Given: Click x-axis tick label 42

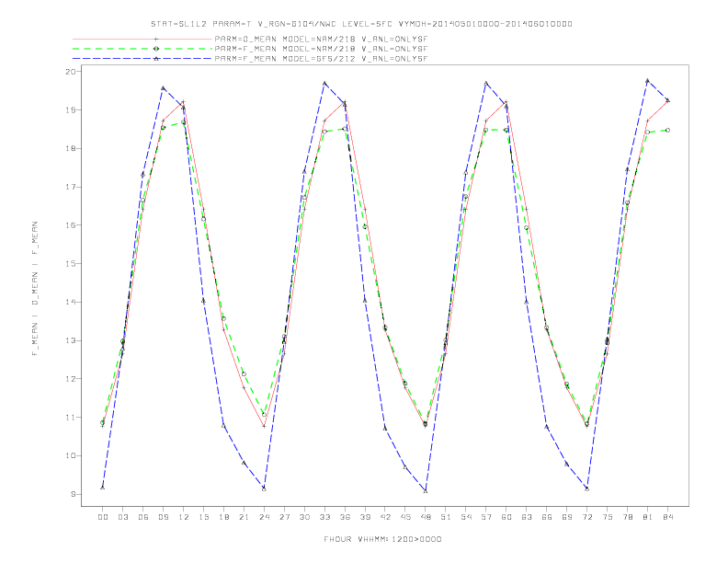Looking at the screenshot, I should point(385,517).
